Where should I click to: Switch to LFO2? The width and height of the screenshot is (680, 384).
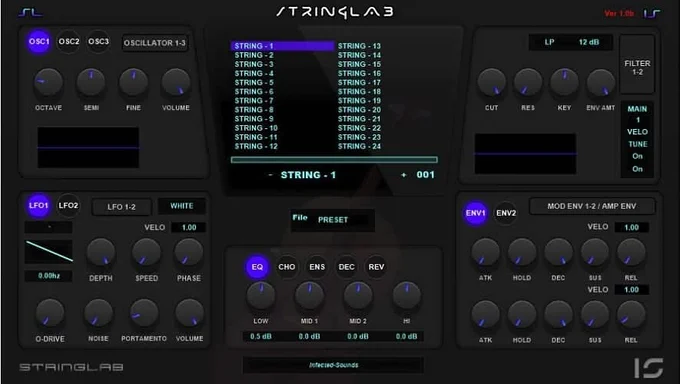68,205
